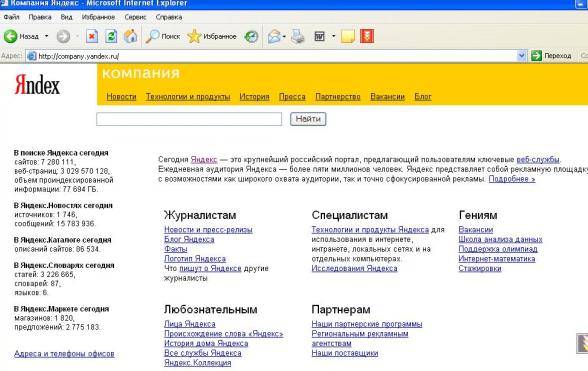Open the Mail button dropdown arrow

(284, 36)
